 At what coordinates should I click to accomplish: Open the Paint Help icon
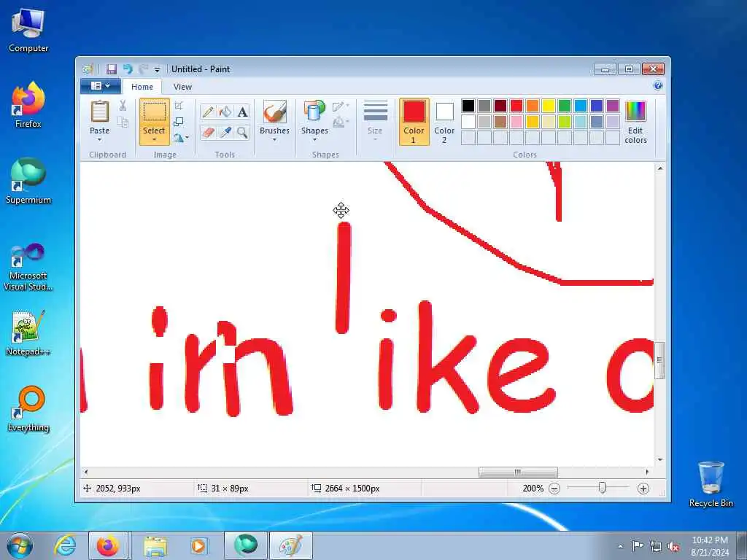(x=658, y=86)
